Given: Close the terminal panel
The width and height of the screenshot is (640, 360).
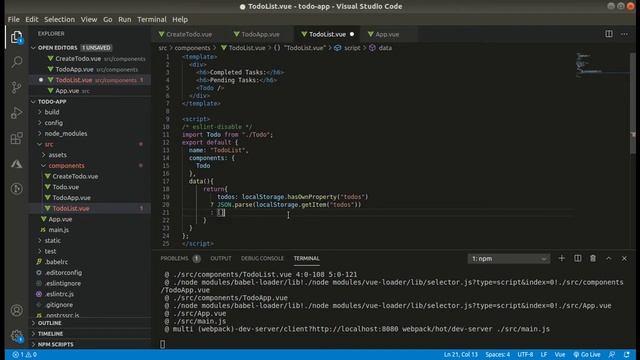Looking at the screenshot, I should (624, 258).
